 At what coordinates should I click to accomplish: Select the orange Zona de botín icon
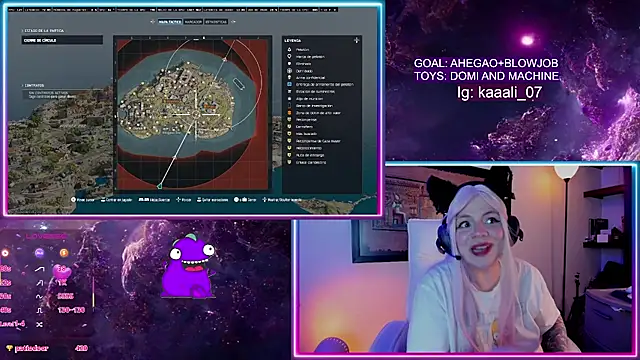tap(289, 113)
